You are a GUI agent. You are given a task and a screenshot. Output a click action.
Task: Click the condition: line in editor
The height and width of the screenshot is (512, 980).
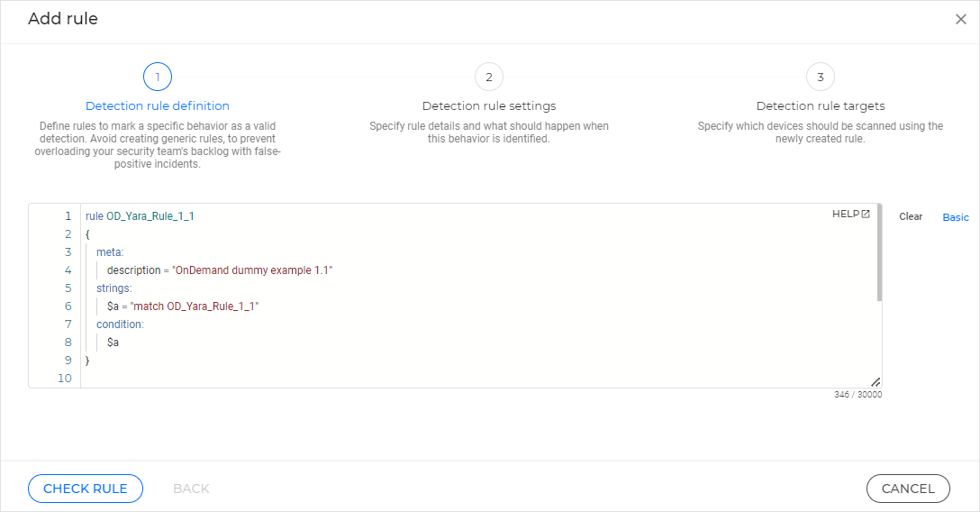(120, 325)
